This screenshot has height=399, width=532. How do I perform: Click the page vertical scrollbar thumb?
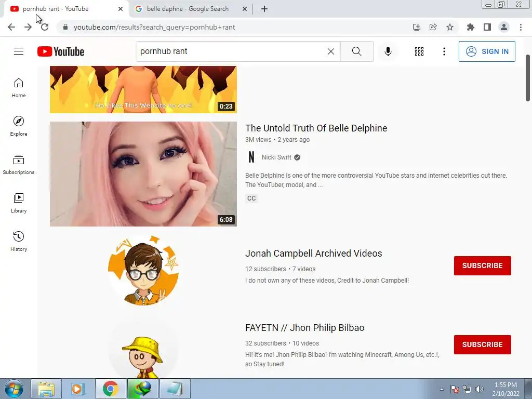(x=528, y=78)
